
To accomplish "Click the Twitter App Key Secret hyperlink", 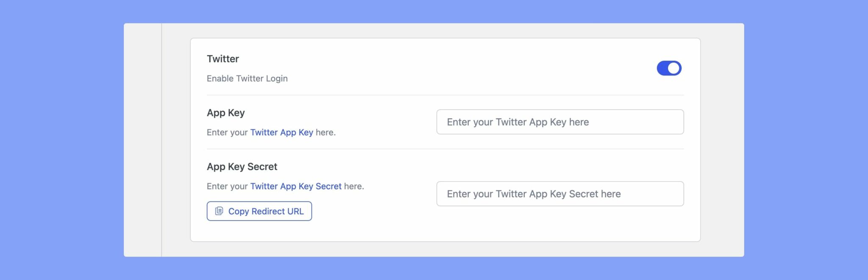I will click(x=296, y=186).
